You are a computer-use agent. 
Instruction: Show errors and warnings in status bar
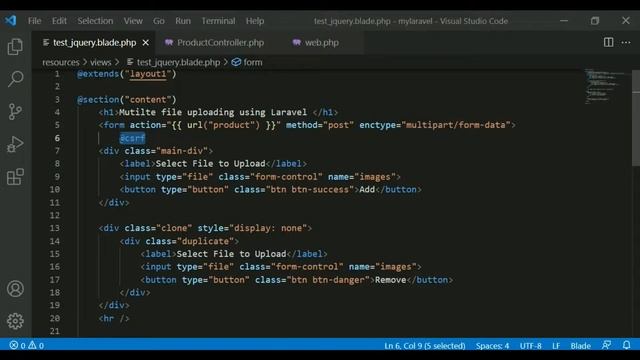pyautogui.click(x=27, y=345)
